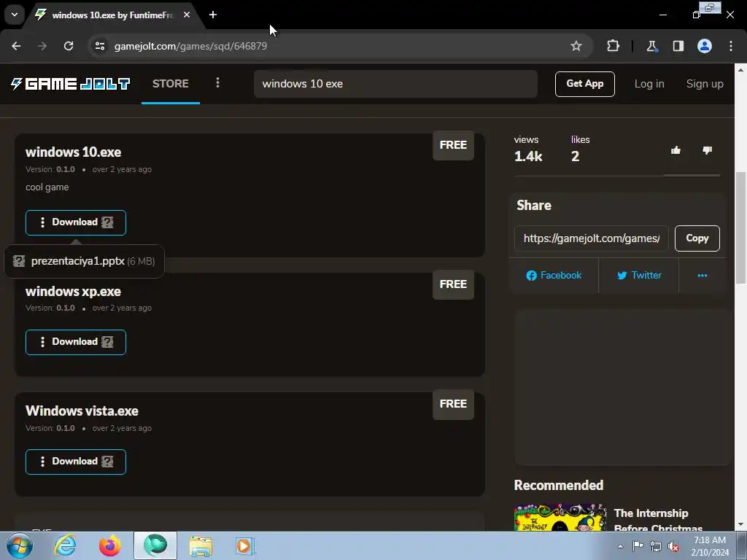This screenshot has width=747, height=560.
Task: Click the address bar URL
Action: point(190,46)
